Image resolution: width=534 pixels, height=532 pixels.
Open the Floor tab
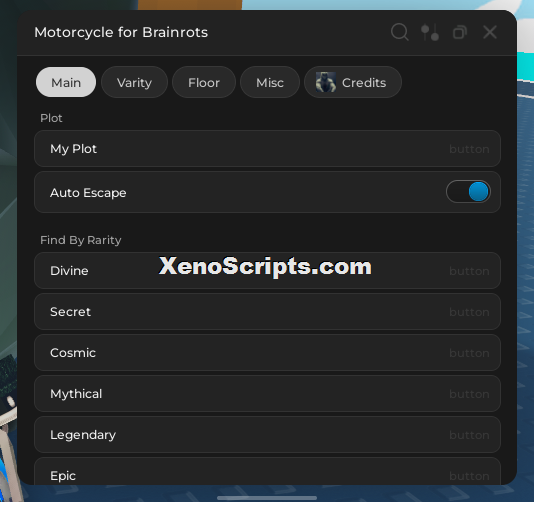click(x=204, y=82)
